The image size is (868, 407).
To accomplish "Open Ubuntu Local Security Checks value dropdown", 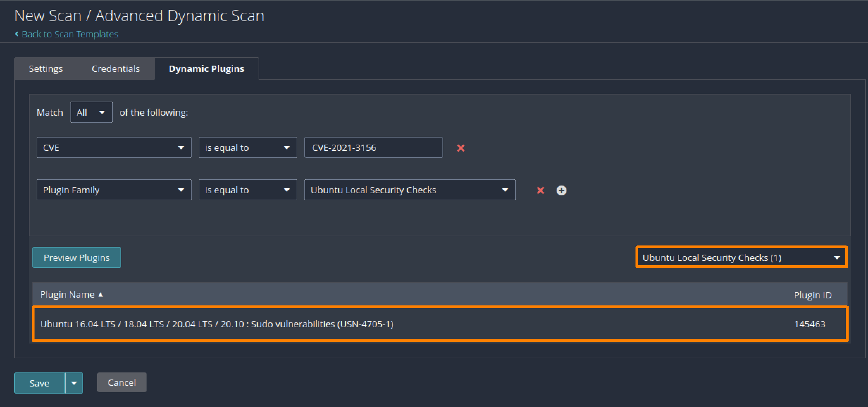I will point(410,190).
